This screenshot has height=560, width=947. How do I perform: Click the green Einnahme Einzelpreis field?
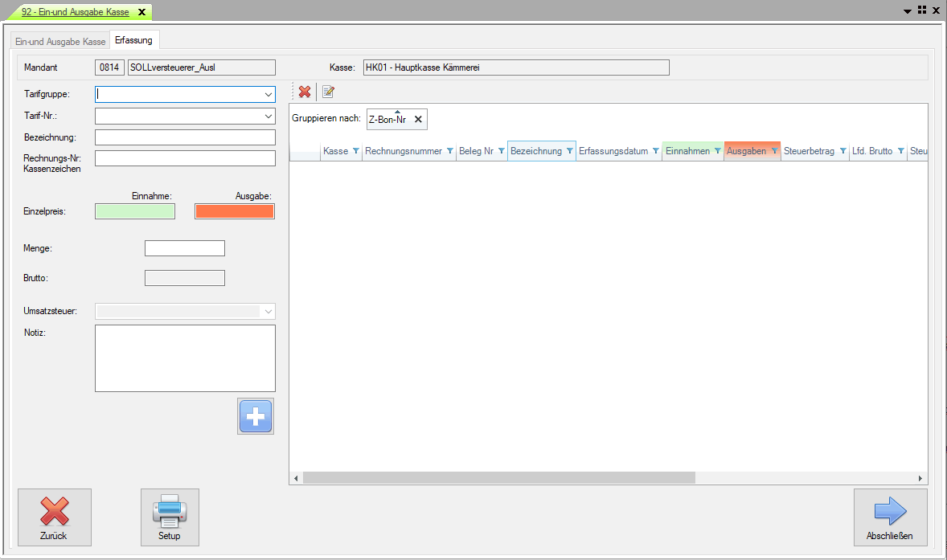coord(135,211)
